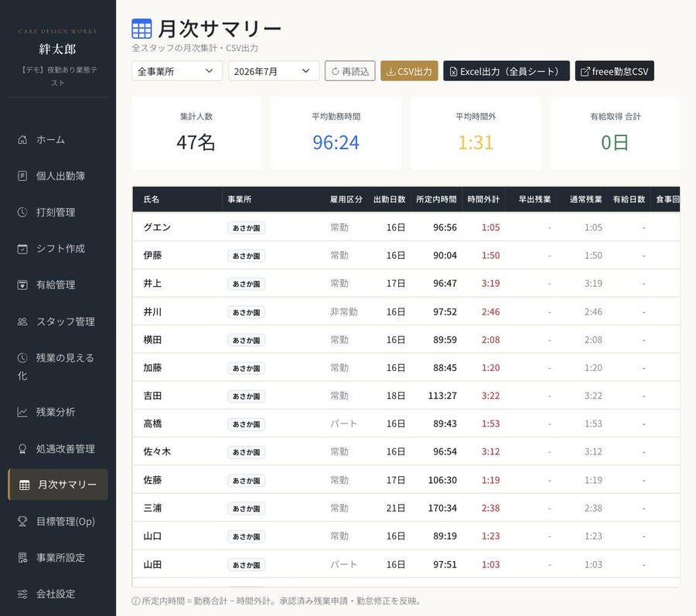Click the スタッフ管理 people icon
This screenshot has width=696, height=616.
tap(22, 322)
